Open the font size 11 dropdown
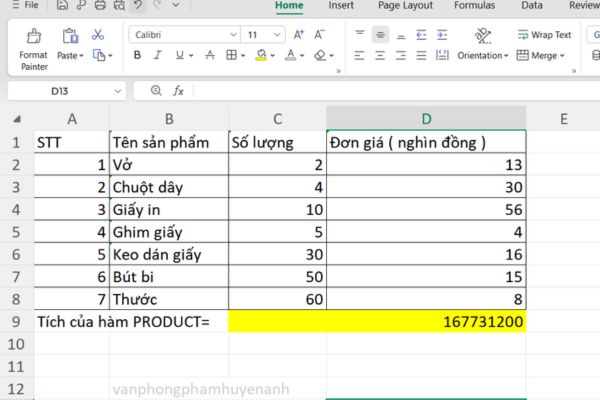The width and height of the screenshot is (600, 400). pyautogui.click(x=277, y=35)
